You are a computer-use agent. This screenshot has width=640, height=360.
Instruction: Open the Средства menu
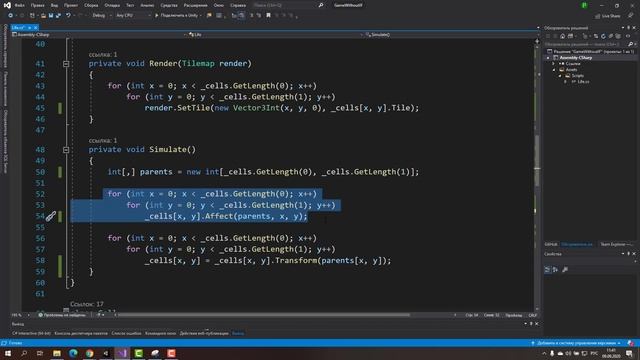[169, 5]
